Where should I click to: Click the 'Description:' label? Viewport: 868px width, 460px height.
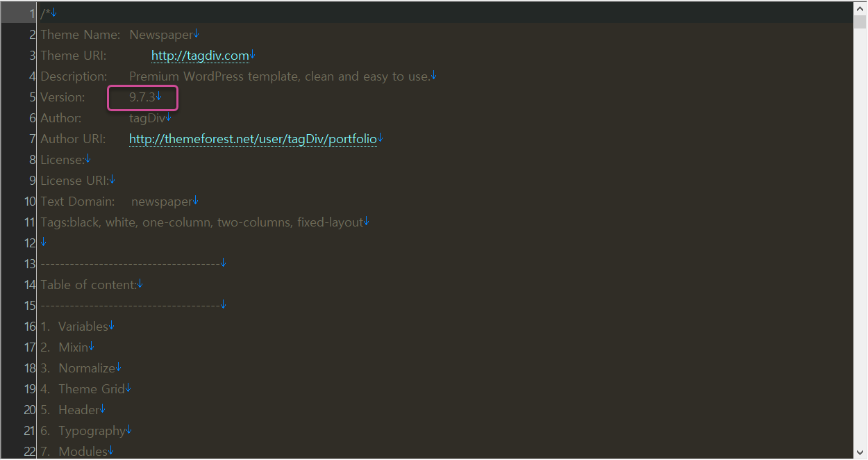tap(74, 76)
